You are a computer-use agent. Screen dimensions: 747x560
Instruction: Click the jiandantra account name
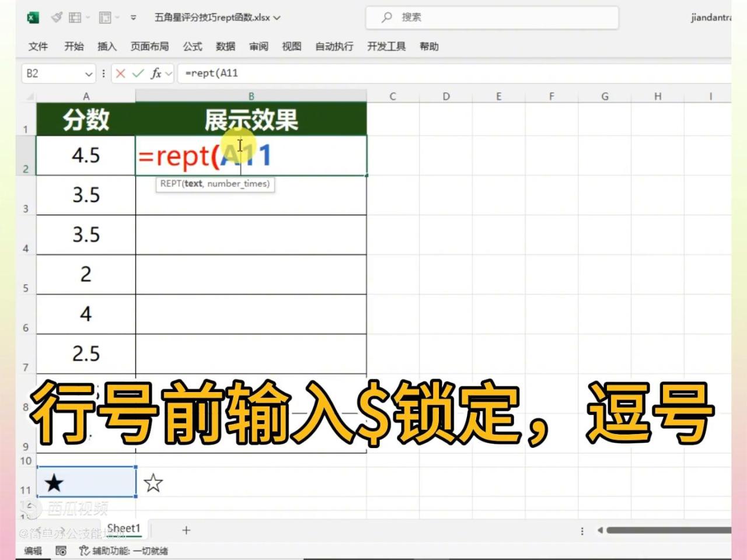(711, 17)
